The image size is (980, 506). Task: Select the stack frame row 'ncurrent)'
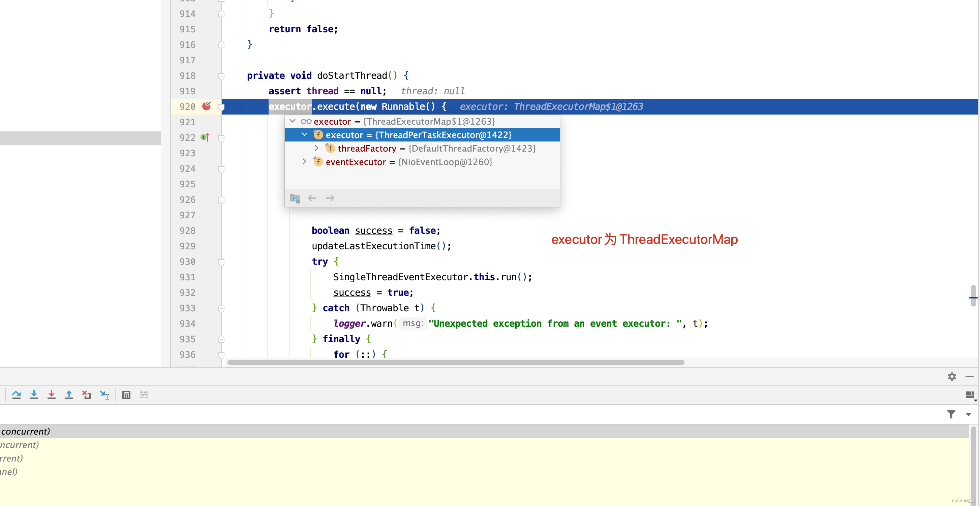[484, 445]
